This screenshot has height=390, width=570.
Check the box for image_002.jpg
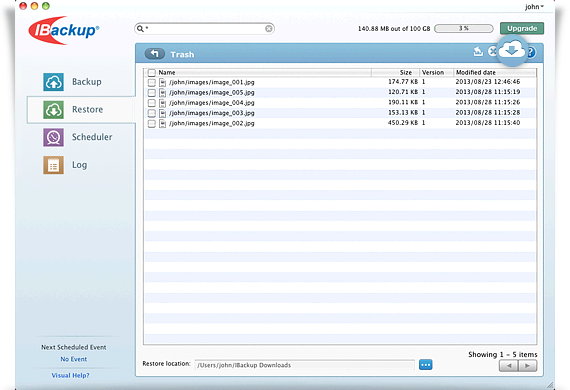(x=152, y=124)
